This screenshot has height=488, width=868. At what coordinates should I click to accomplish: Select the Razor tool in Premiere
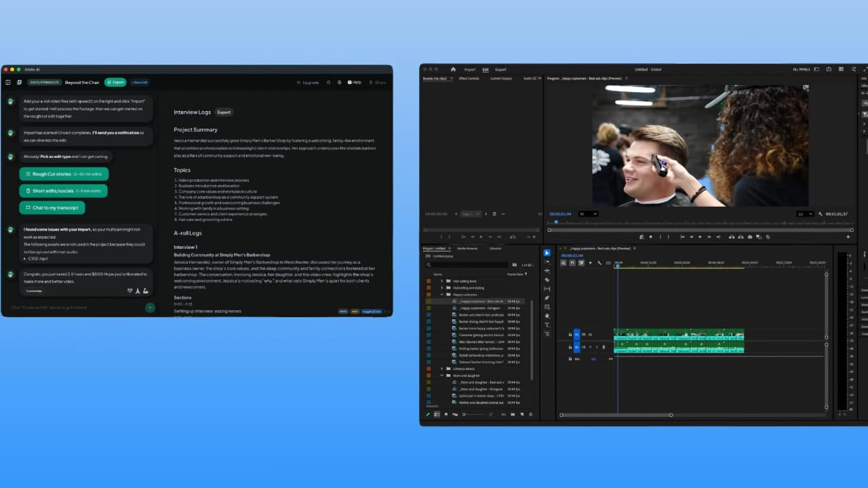coord(547,280)
